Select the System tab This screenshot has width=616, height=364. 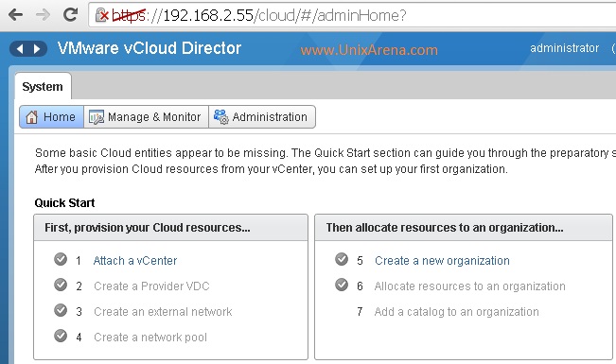point(43,86)
